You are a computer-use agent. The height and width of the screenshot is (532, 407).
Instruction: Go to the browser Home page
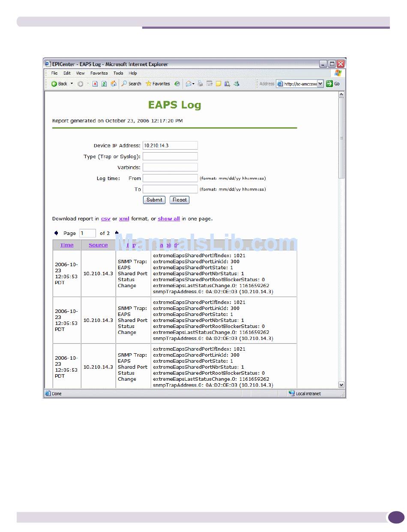pos(114,84)
